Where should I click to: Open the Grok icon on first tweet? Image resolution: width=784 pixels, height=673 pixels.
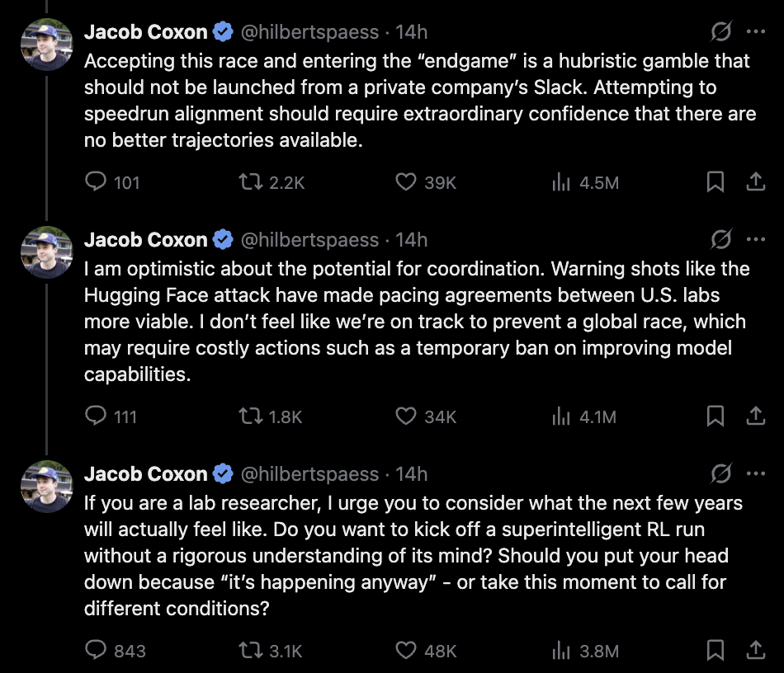tap(721, 31)
